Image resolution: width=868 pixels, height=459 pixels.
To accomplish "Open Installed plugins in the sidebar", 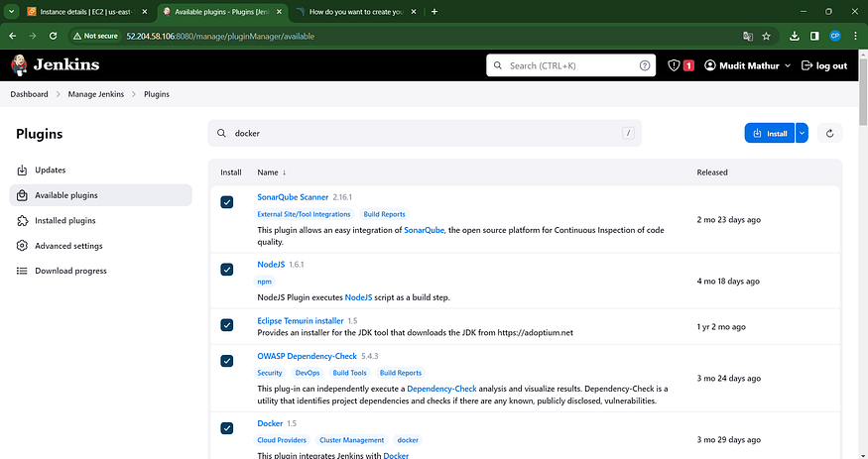I will coord(101,221).
